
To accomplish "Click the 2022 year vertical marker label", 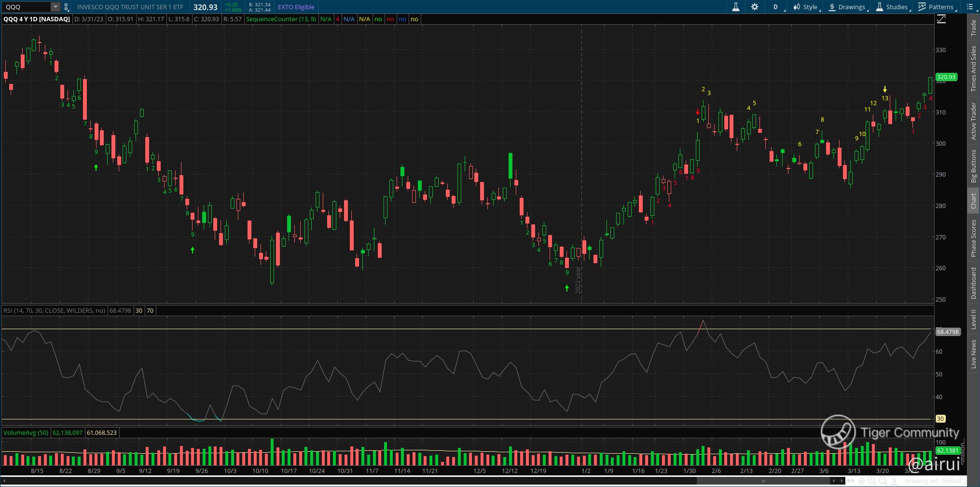I will (578, 280).
